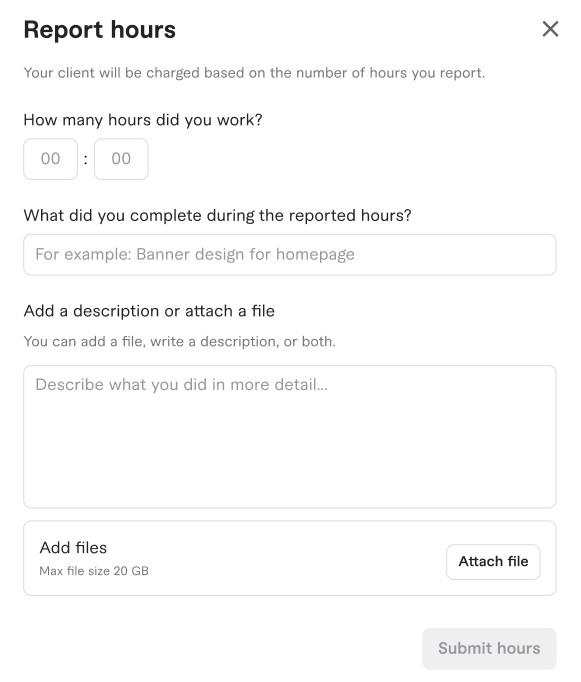The image size is (581, 682).
Task: Focus the hours input box showing 00
Action: click(50, 159)
